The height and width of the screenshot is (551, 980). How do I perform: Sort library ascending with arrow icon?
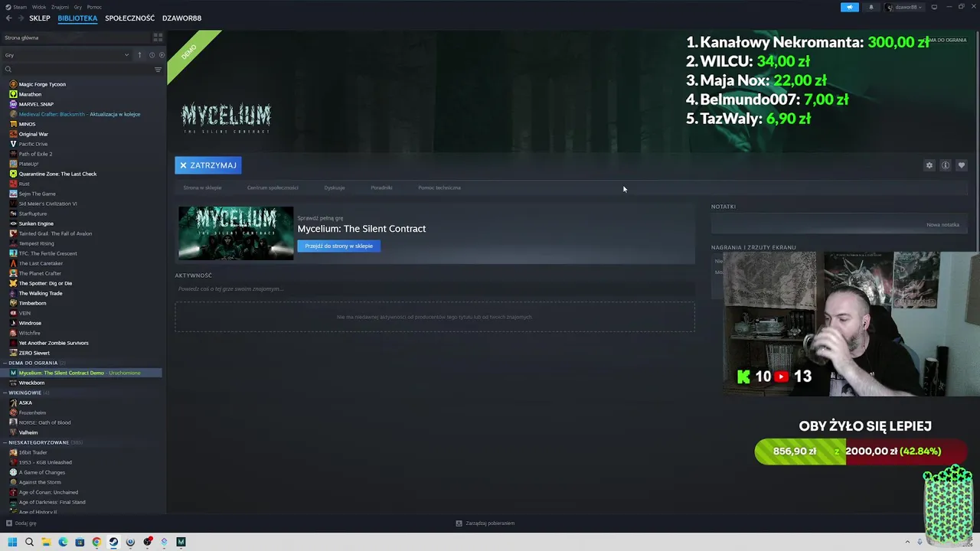[x=139, y=55]
